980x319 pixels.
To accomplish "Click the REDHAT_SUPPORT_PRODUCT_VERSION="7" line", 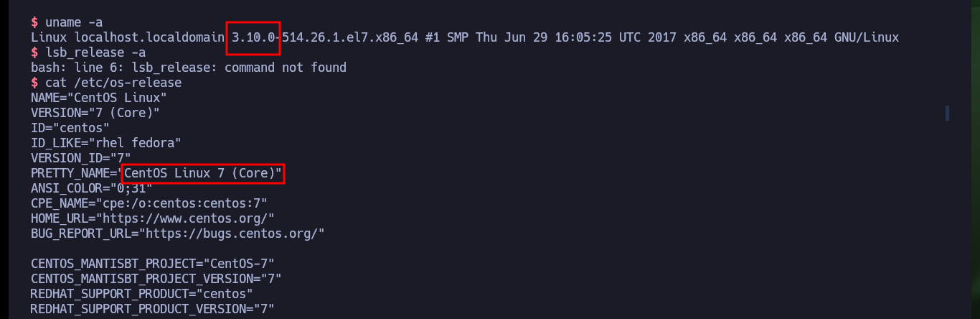I will [x=153, y=309].
